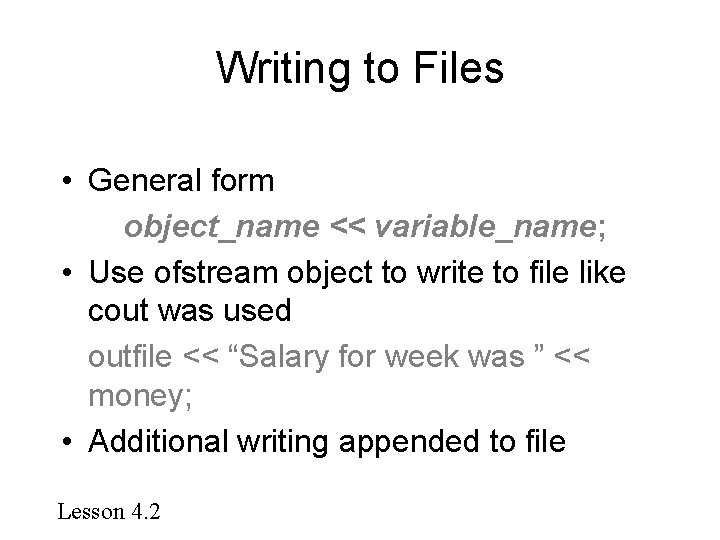This screenshot has width=720, height=540.
Task: Click the trailing << after Salary string
Action: click(x=572, y=356)
